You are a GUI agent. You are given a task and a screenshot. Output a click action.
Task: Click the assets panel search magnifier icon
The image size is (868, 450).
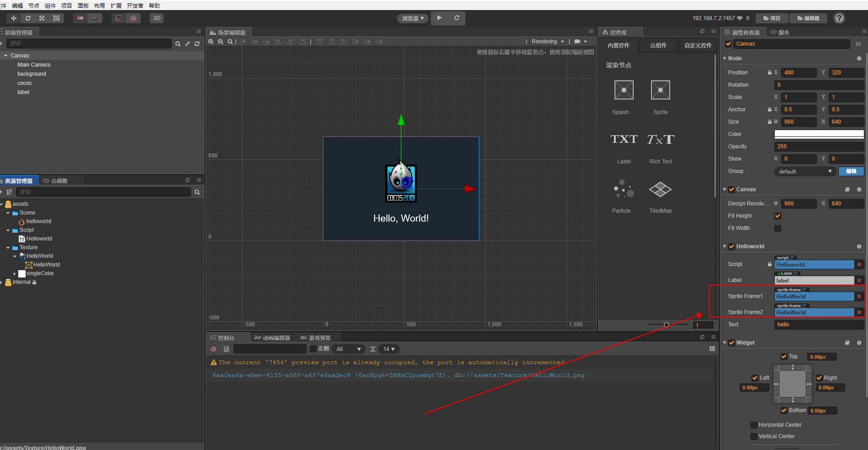tap(197, 192)
